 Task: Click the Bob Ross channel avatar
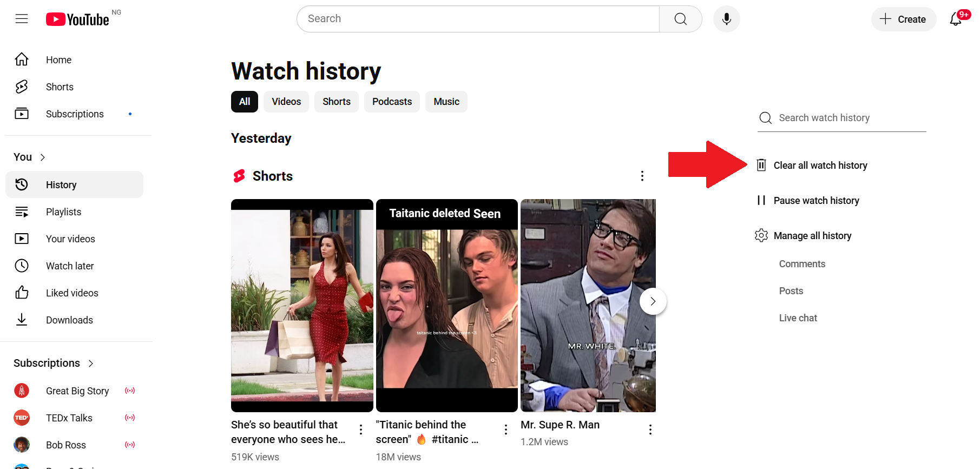pos(22,445)
